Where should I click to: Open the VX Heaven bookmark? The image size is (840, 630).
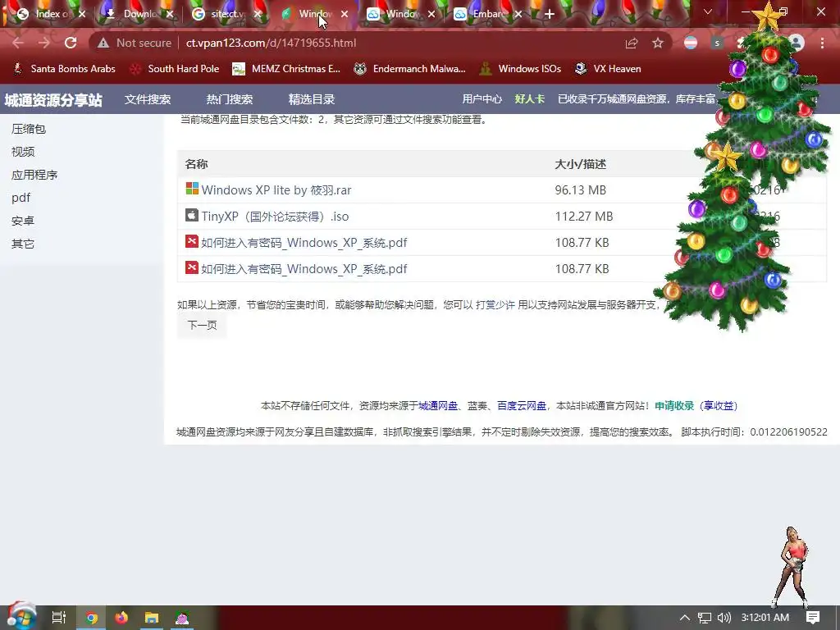[608, 69]
